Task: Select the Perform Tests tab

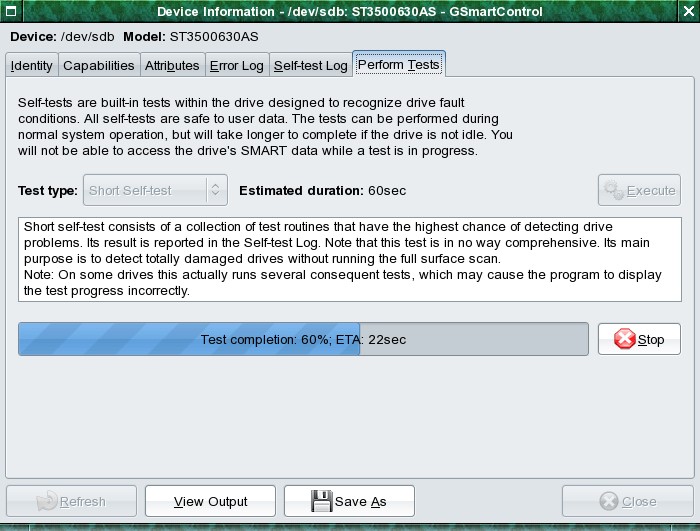Action: (x=399, y=64)
